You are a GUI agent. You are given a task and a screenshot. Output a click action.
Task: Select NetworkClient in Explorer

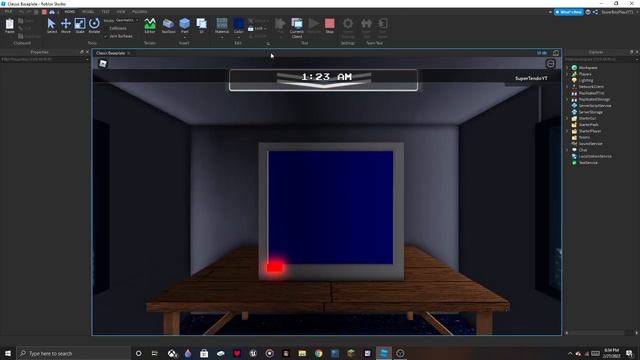[591, 87]
